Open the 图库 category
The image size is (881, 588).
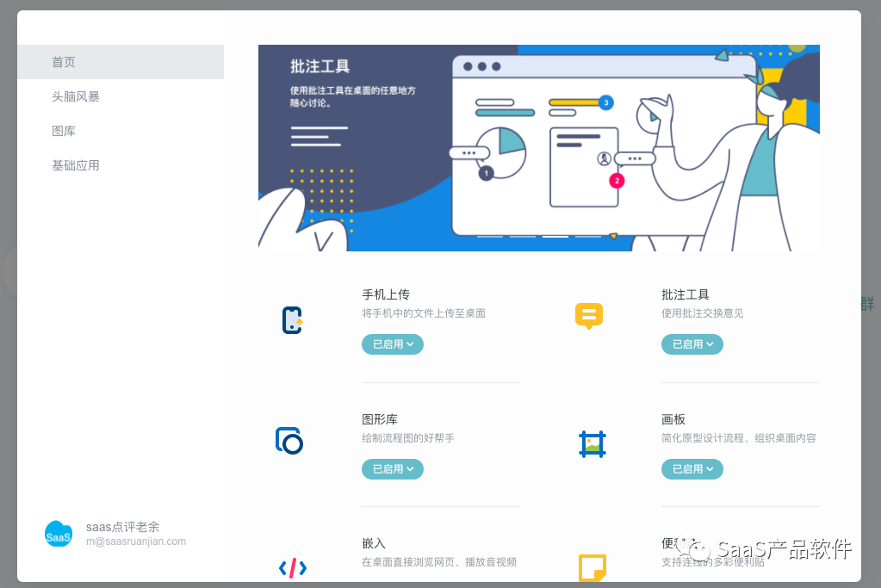[x=64, y=131]
